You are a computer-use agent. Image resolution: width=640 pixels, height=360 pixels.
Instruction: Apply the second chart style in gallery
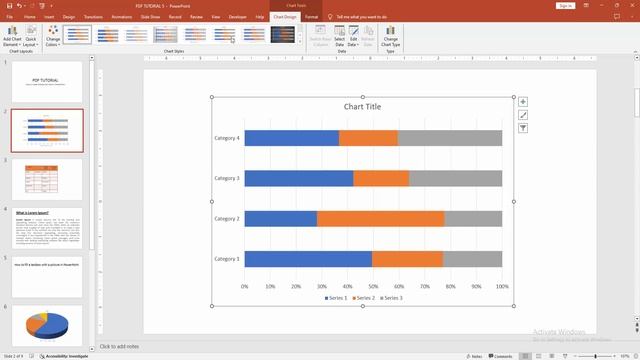tap(107, 34)
